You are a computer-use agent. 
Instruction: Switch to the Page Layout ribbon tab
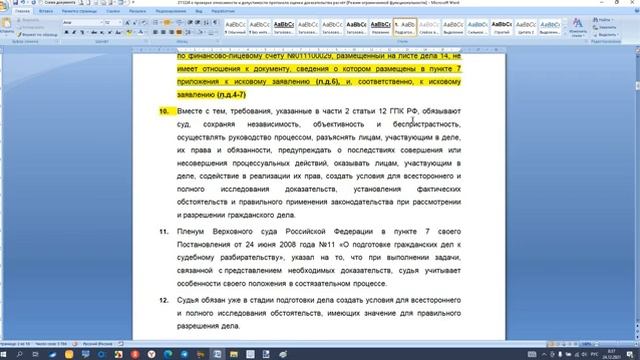coord(79,11)
